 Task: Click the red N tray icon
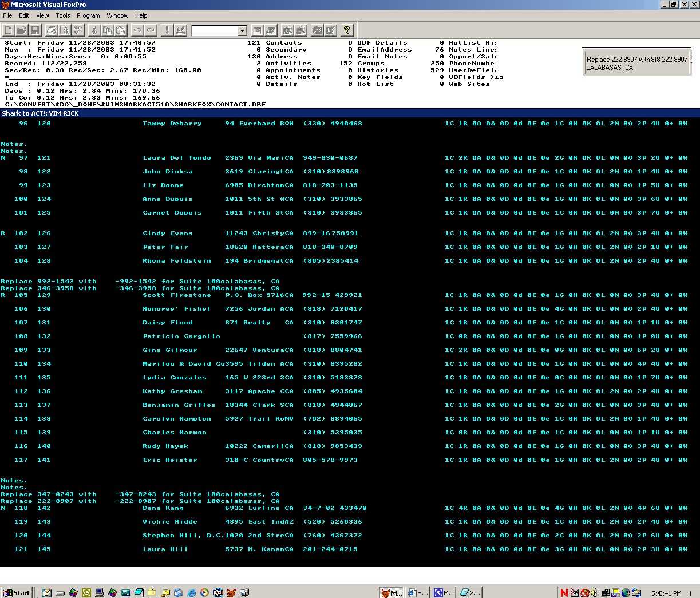(x=564, y=593)
